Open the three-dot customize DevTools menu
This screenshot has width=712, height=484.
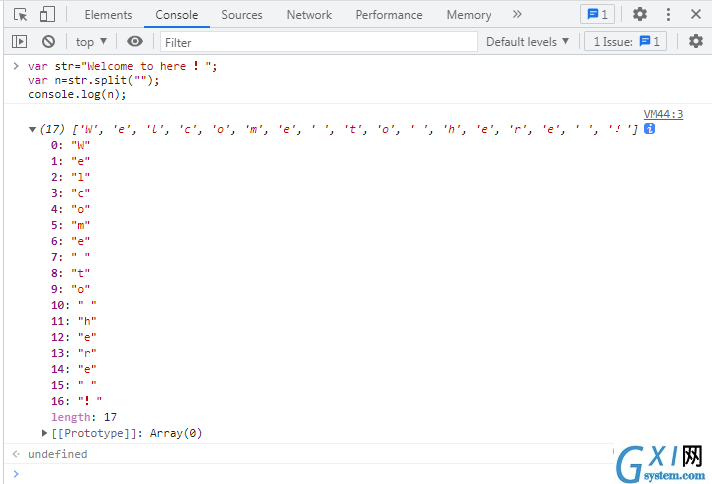(x=668, y=15)
